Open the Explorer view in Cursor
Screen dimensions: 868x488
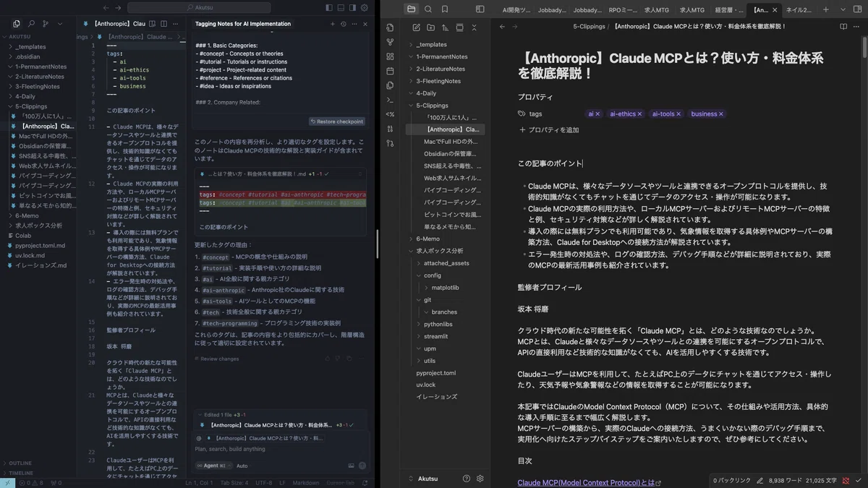(x=17, y=24)
